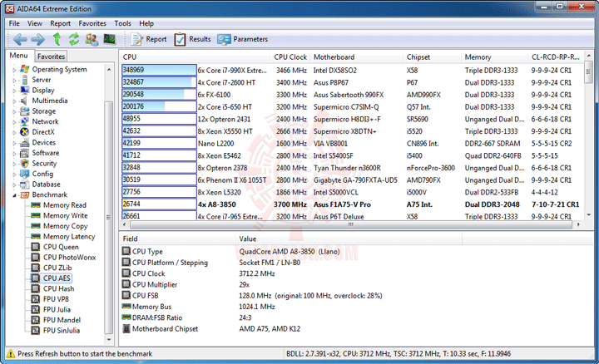Click the 290548 score bar for FX-6100
This screenshot has height=364, width=599.
159,94
